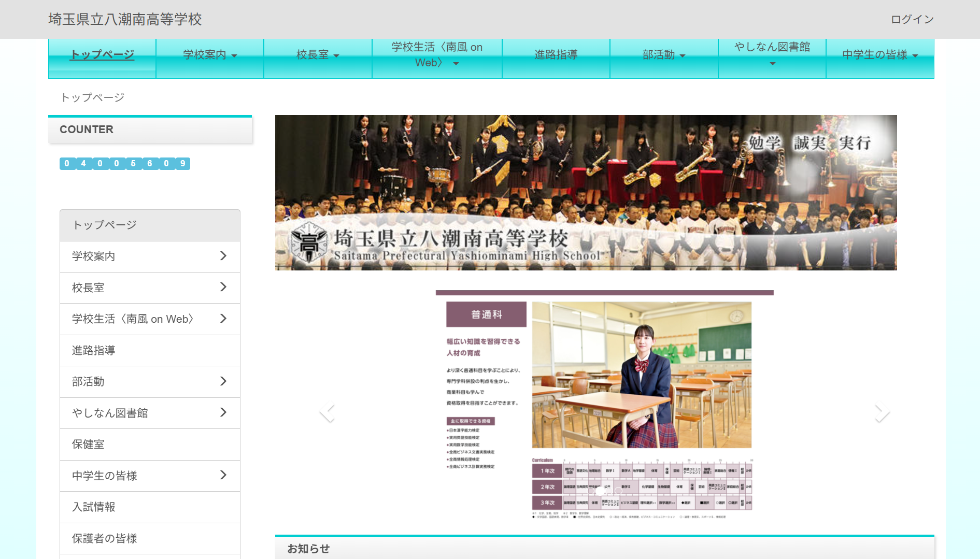Click the 埼玉県立八潮南高等学校 site title in header
The height and width of the screenshot is (559, 980).
pos(125,20)
